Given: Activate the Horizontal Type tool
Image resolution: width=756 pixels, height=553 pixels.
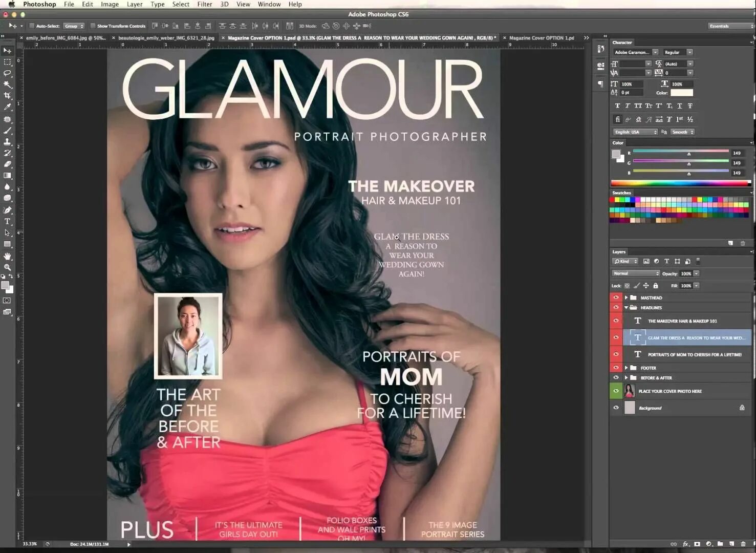Looking at the screenshot, I should [x=7, y=221].
